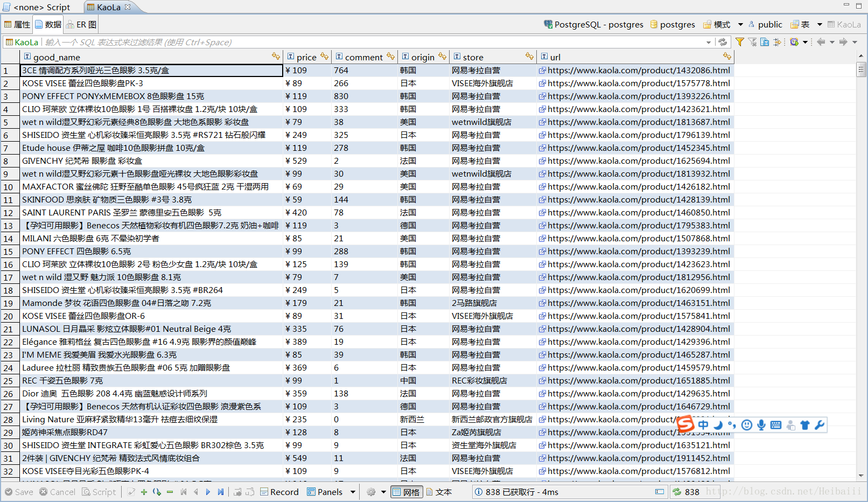This screenshot has width=868, height=502.
Task: Switch to the ER 图 tab
Action: pyautogui.click(x=81, y=24)
